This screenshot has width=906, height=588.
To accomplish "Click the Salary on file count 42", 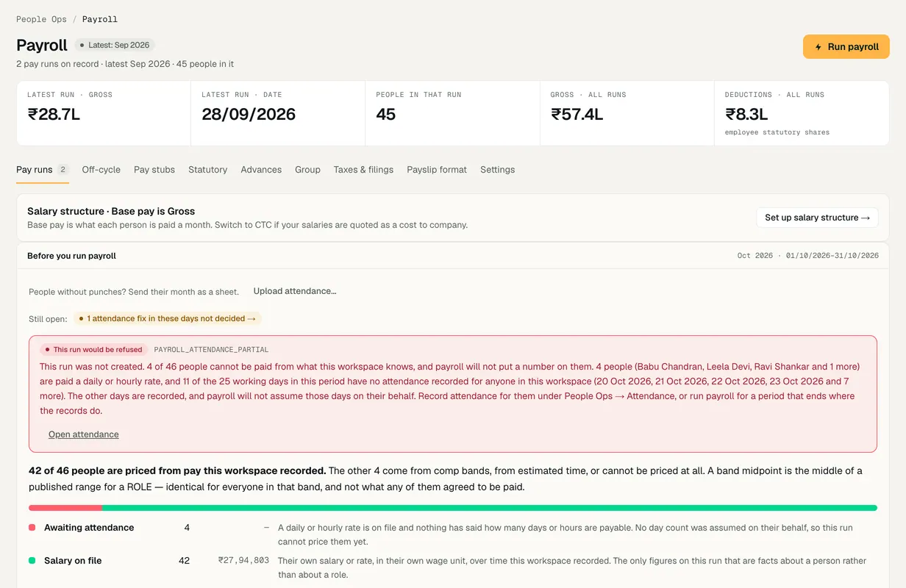I will tap(184, 561).
